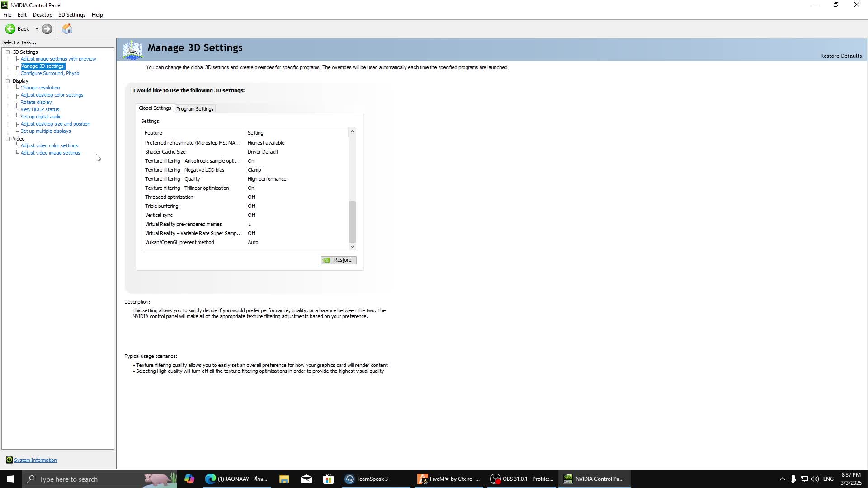Open Adjust video image settings
This screenshot has height=488, width=868.
(x=51, y=153)
